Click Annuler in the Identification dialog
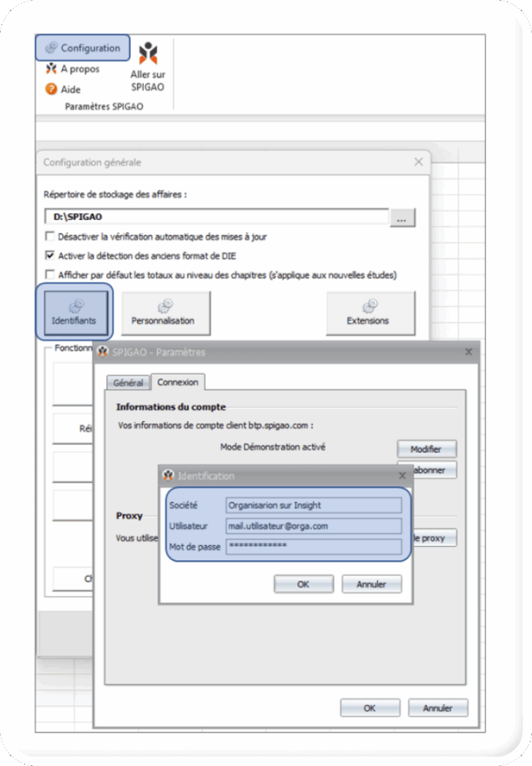The width and height of the screenshot is (532, 766). coord(371,584)
